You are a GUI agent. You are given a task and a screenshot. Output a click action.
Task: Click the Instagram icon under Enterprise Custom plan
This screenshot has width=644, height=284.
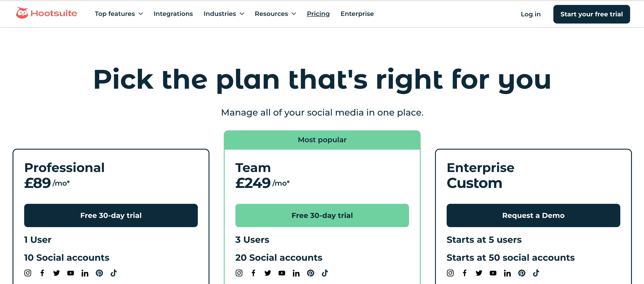point(450,273)
